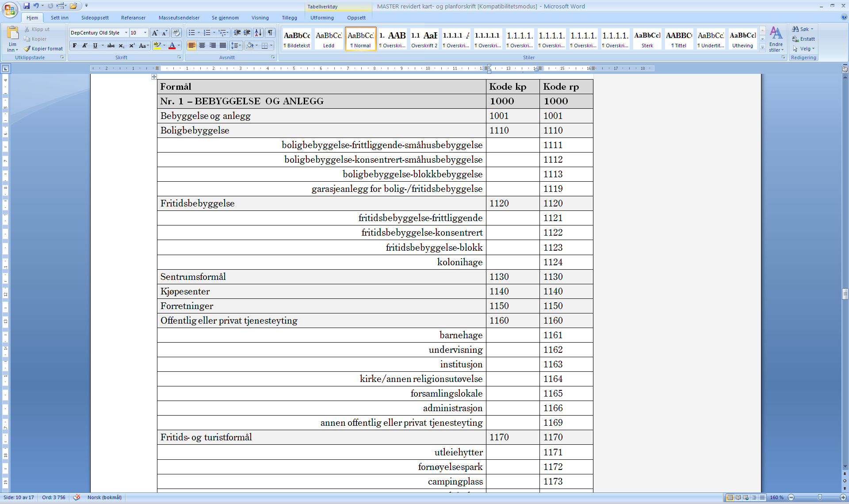Justify the paragraph text

click(x=223, y=46)
